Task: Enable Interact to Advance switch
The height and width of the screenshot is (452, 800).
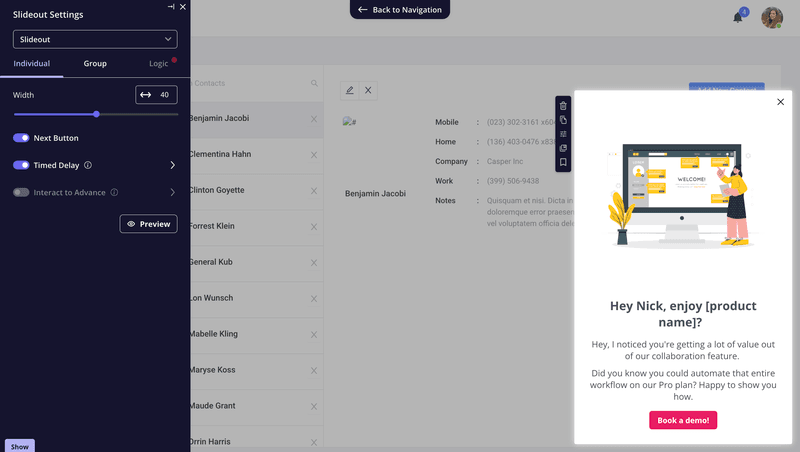Action: (x=21, y=192)
